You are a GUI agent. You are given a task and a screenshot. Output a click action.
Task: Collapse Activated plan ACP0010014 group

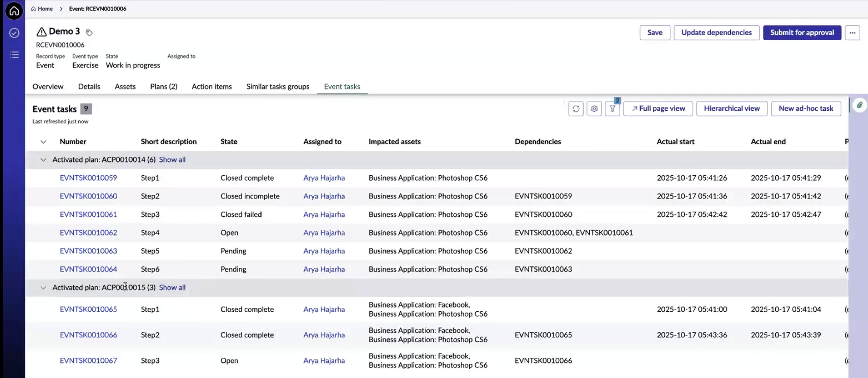click(x=43, y=160)
